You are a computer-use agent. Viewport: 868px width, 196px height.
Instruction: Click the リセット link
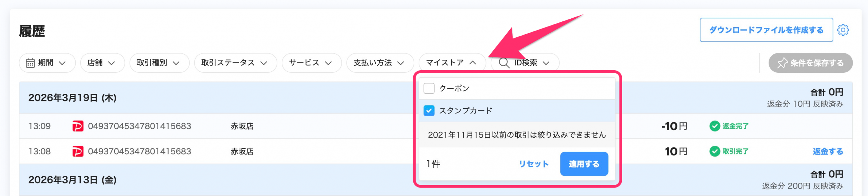[x=534, y=164]
